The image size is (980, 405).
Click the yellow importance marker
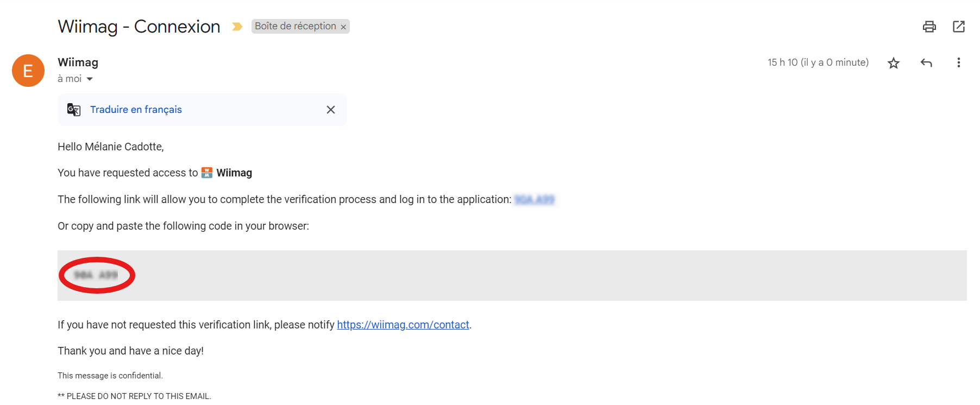coord(237,27)
